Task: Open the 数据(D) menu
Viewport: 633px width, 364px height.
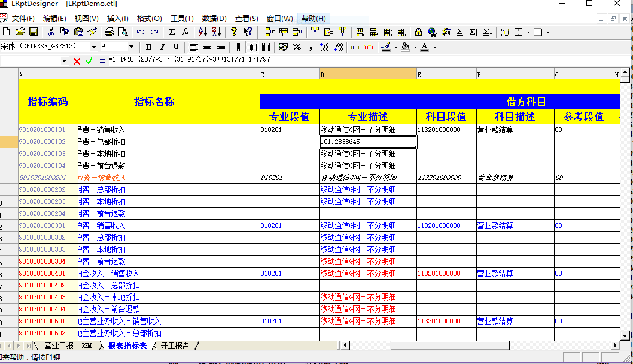Action: click(214, 18)
